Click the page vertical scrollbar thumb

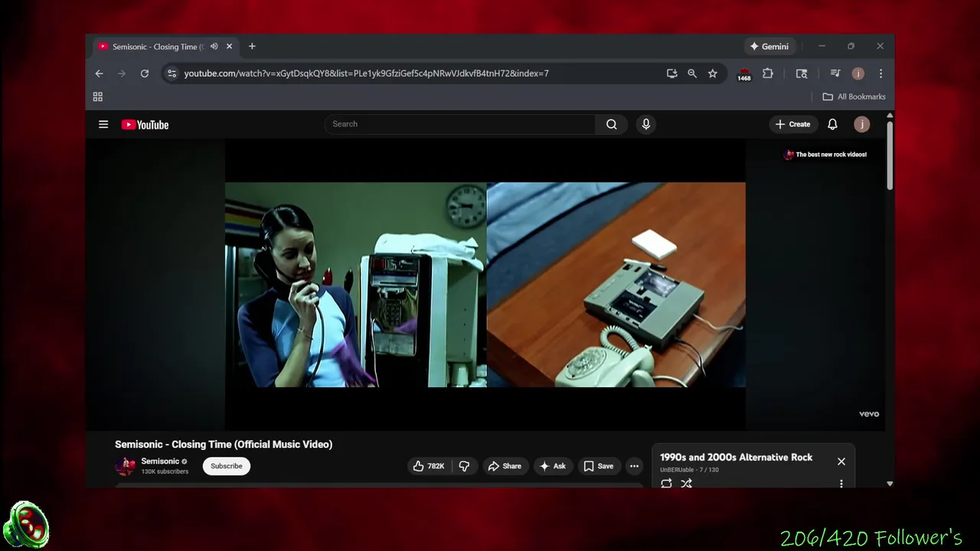pyautogui.click(x=890, y=155)
